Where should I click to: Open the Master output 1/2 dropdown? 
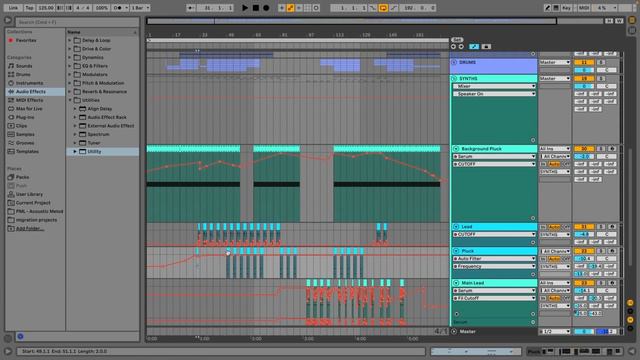(554, 331)
